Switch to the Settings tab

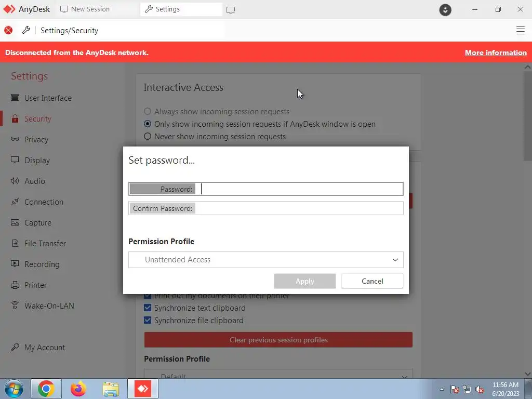tap(181, 9)
